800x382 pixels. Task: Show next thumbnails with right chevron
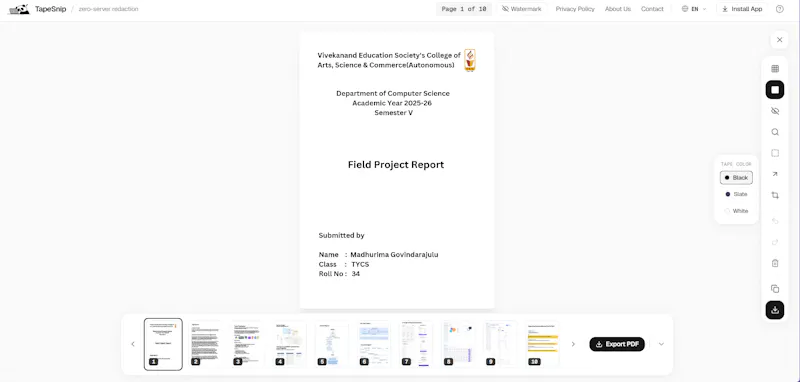(573, 344)
